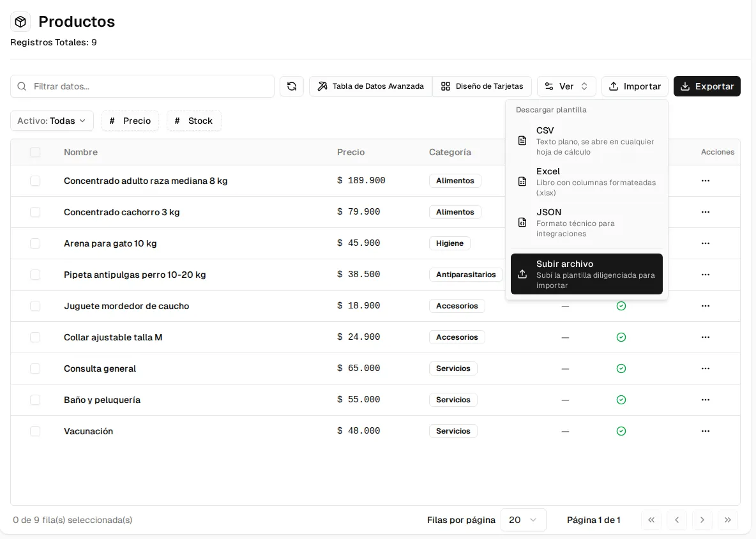Click the Alimentos badge for Concentrado cachorro

coord(455,212)
